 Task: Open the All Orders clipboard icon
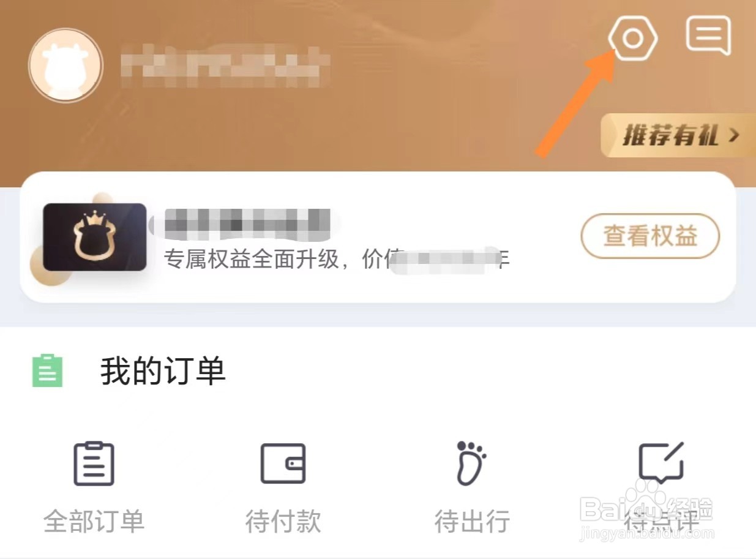pyautogui.click(x=94, y=463)
